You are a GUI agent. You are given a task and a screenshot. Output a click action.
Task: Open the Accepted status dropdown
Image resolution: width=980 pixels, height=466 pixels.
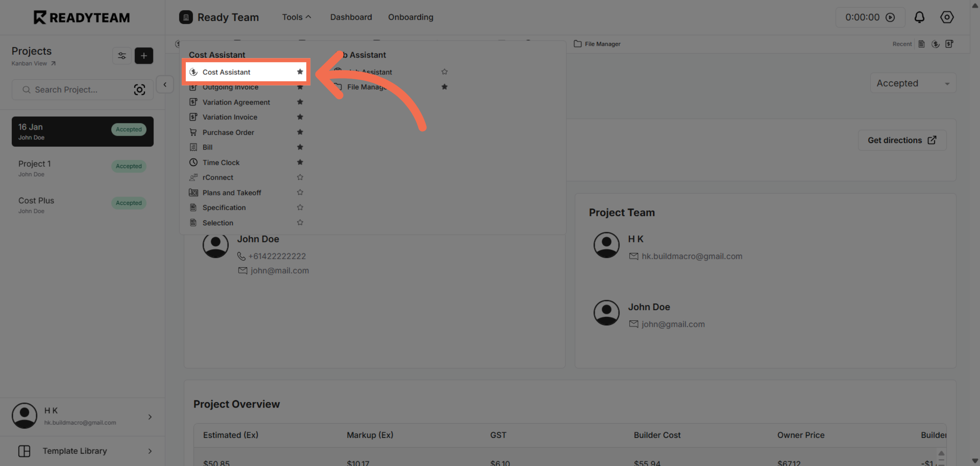913,83
